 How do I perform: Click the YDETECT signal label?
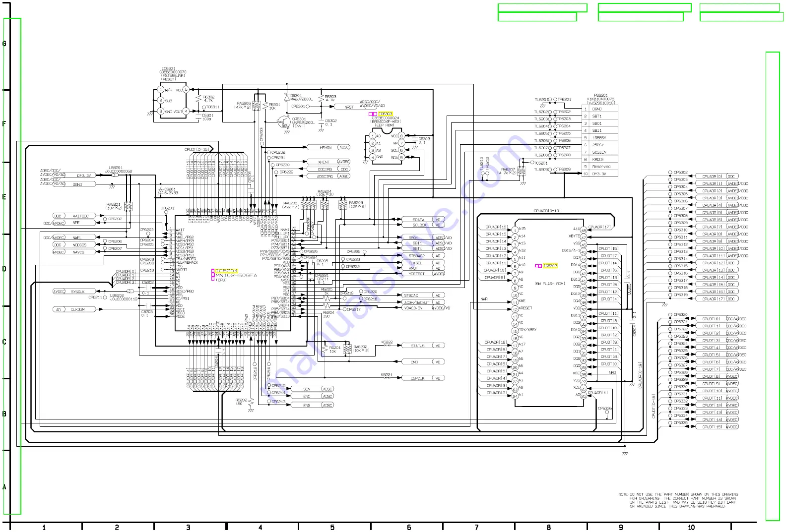tap(416, 274)
